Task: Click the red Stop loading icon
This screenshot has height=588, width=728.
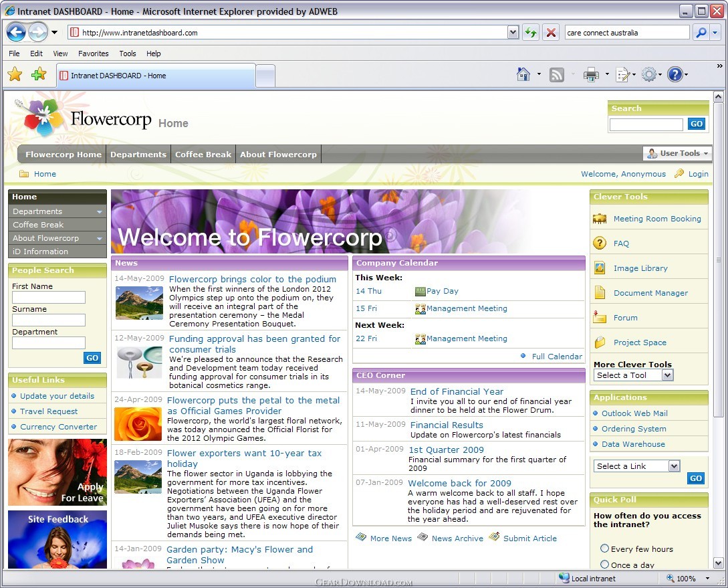Action: coord(551,33)
